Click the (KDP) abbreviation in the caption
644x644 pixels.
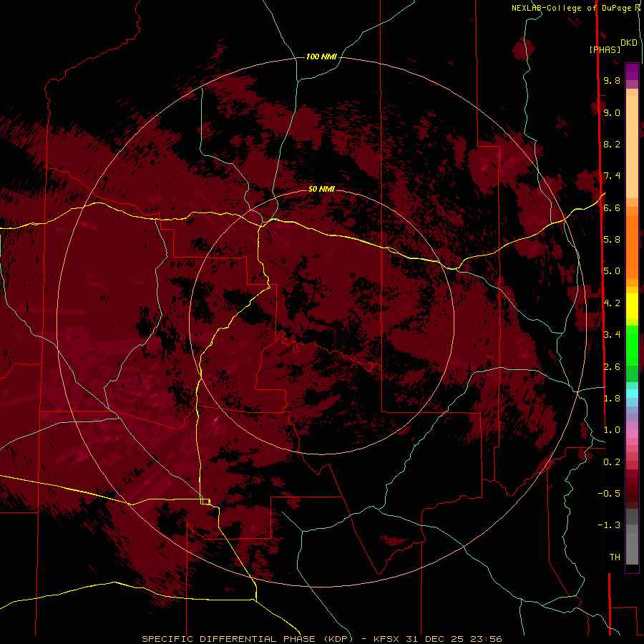click(338, 639)
